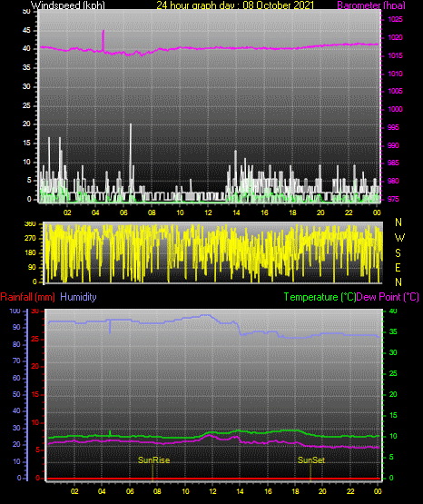This screenshot has width=423, height=504.
Task: Click the SunSet marker label
Action: point(311,460)
